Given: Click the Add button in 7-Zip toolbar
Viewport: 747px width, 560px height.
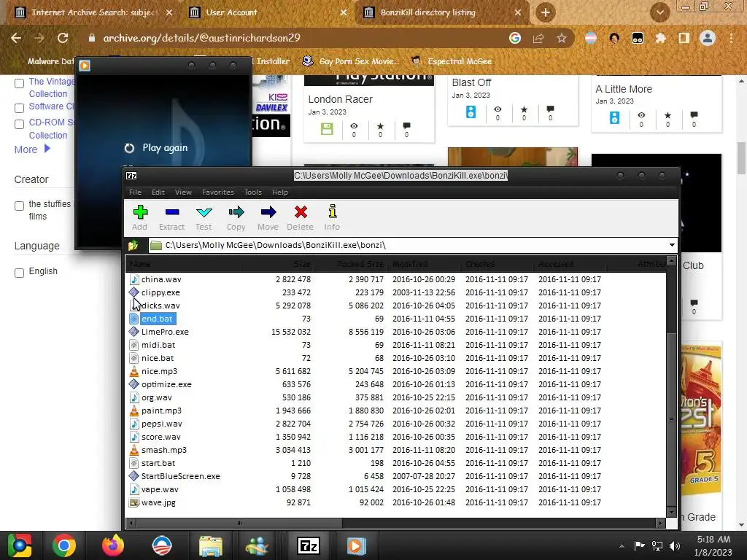Looking at the screenshot, I should (x=140, y=217).
